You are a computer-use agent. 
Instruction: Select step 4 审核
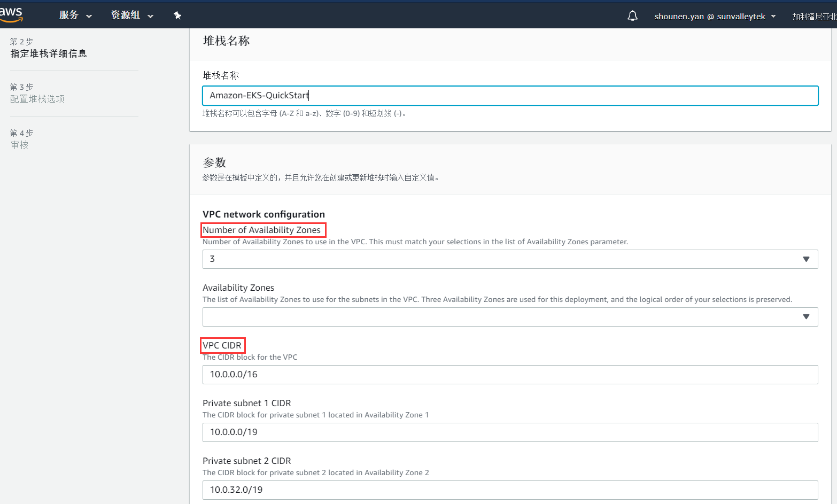tap(19, 145)
